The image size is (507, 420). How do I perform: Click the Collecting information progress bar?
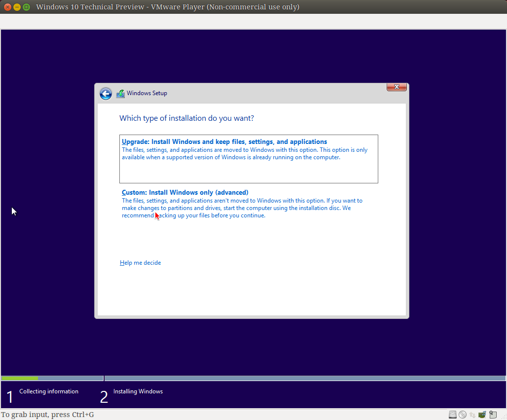pos(52,378)
